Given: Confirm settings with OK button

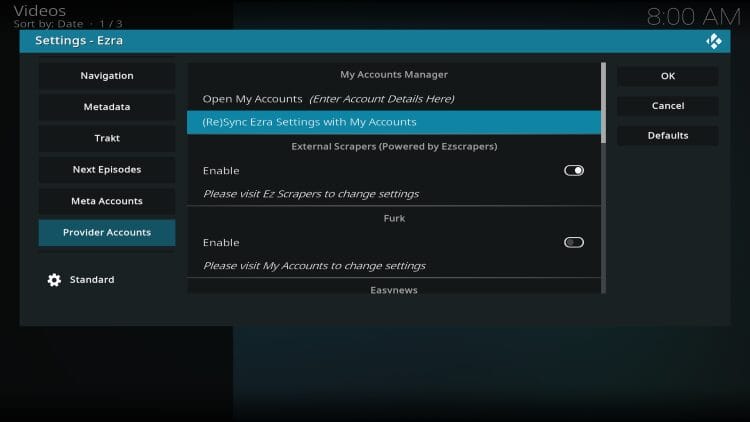Looking at the screenshot, I should [668, 76].
